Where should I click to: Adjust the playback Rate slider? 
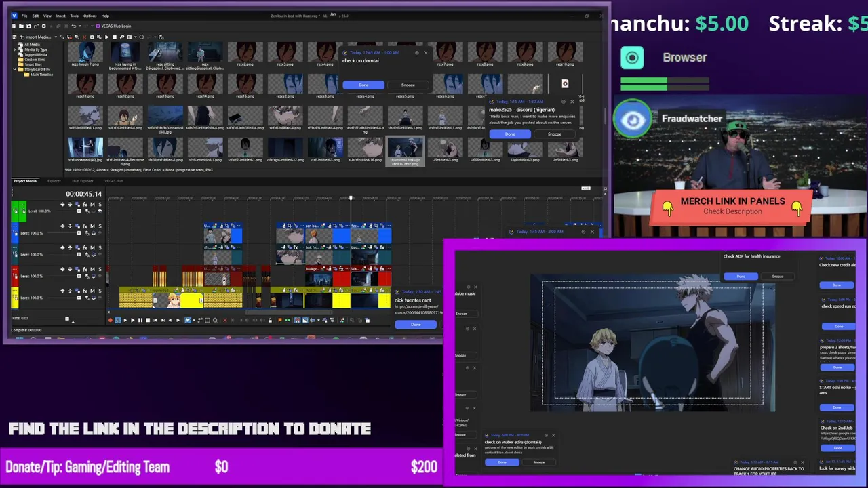pos(66,319)
